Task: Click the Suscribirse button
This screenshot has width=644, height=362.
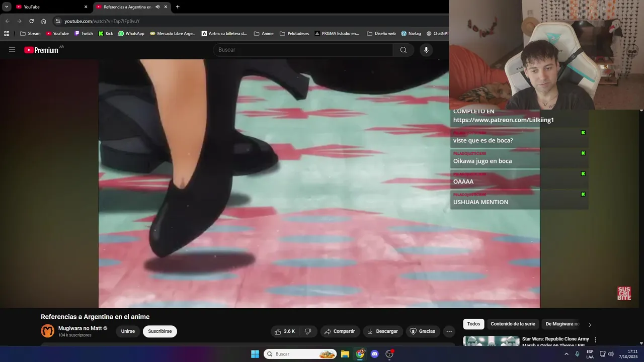Action: (160, 331)
